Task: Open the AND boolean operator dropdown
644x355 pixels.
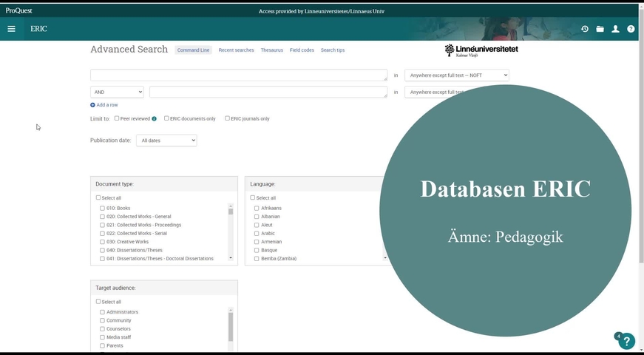Action: 117,92
